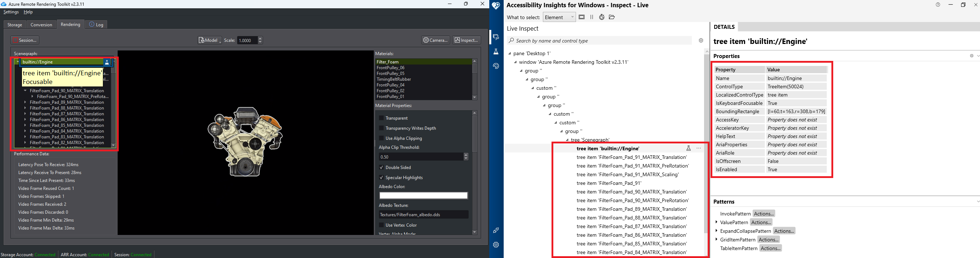Click the Materials list scrollbar down arrow
The height and width of the screenshot is (258, 980).
pyautogui.click(x=475, y=98)
